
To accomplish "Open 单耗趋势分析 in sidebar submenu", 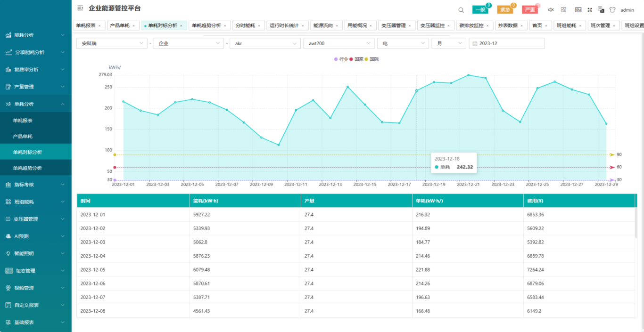I will point(36,168).
